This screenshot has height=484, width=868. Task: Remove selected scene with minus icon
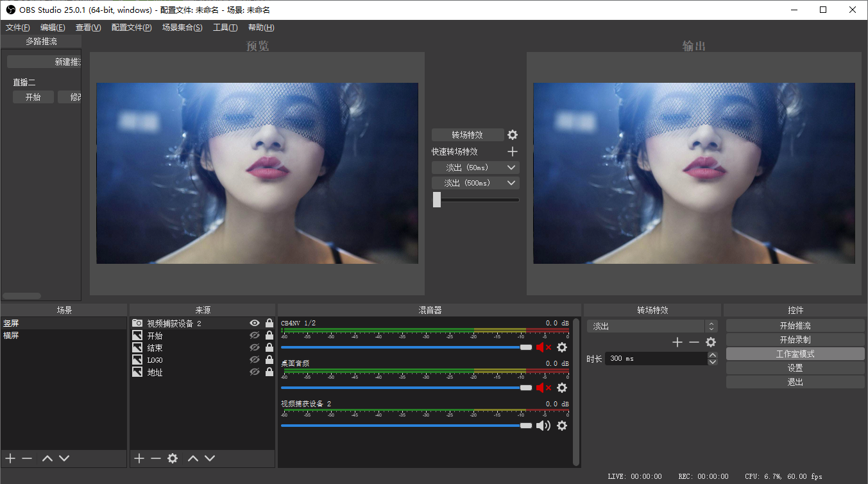pos(27,458)
